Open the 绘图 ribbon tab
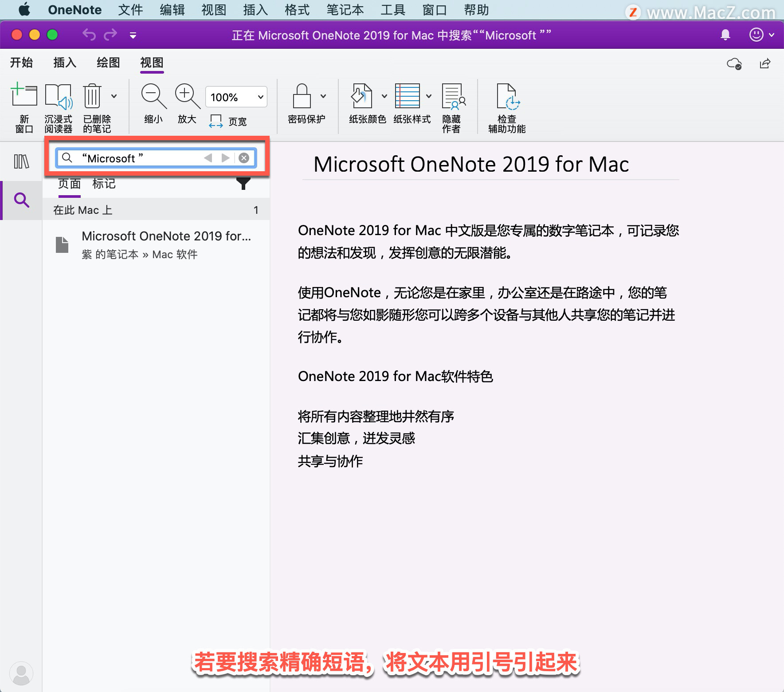This screenshot has width=784, height=692. pyautogui.click(x=108, y=63)
